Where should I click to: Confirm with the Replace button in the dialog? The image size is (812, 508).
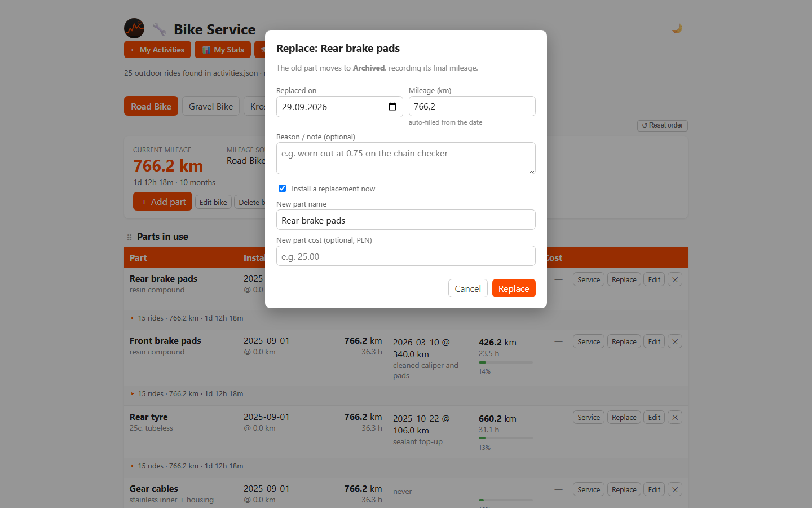click(514, 288)
